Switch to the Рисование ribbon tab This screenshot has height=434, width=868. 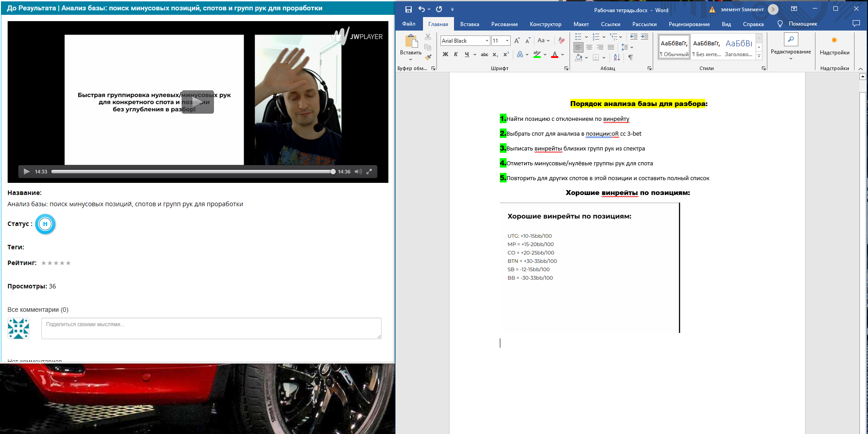(x=504, y=24)
